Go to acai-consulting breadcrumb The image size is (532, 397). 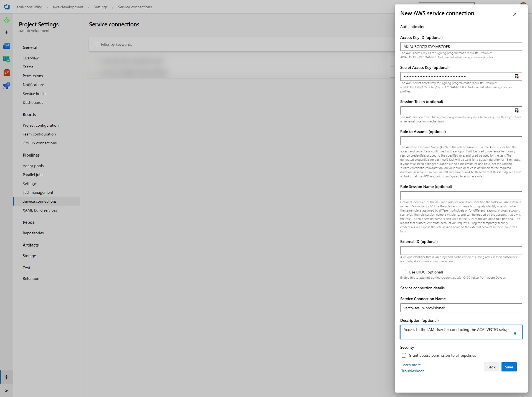point(29,7)
